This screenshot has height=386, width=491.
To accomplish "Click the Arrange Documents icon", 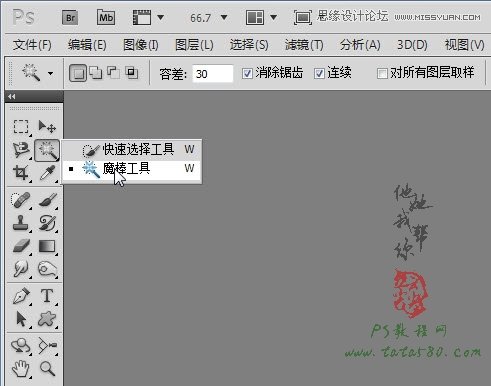I will coord(255,17).
